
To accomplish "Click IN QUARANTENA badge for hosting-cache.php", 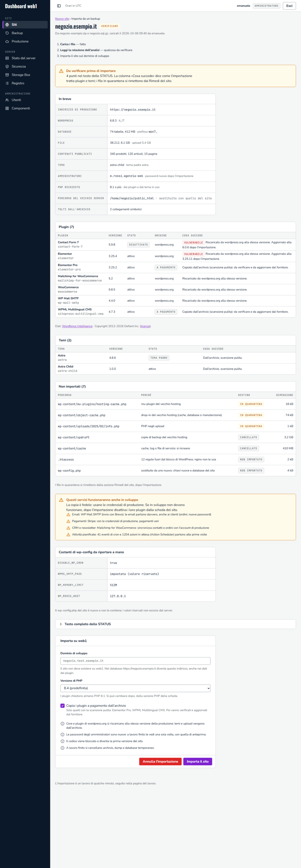I will pos(251,404).
